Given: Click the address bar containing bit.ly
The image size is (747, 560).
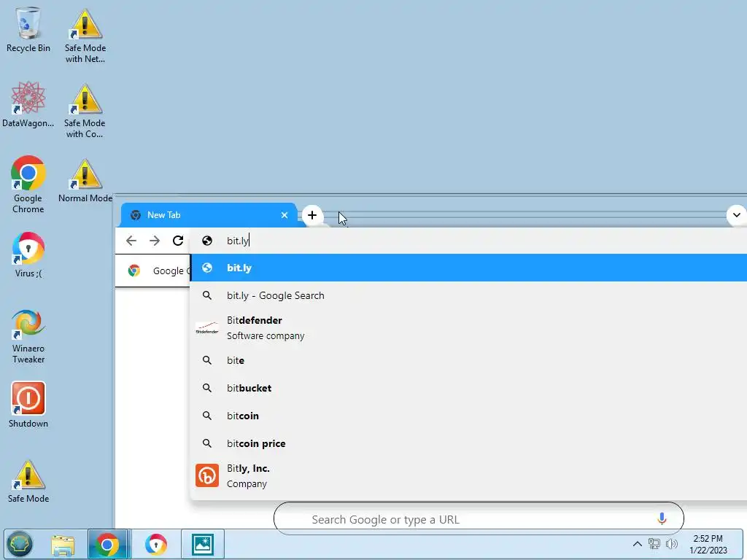Looking at the screenshot, I should coord(468,241).
